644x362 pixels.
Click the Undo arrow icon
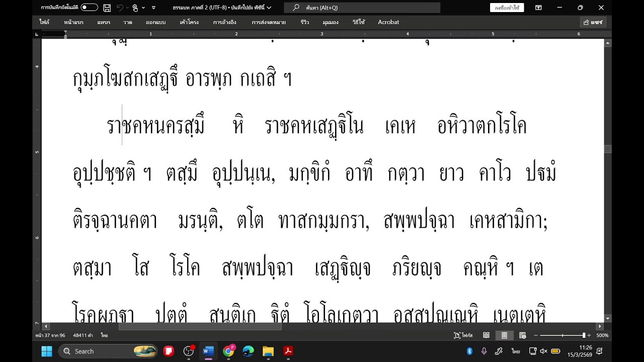tap(120, 8)
